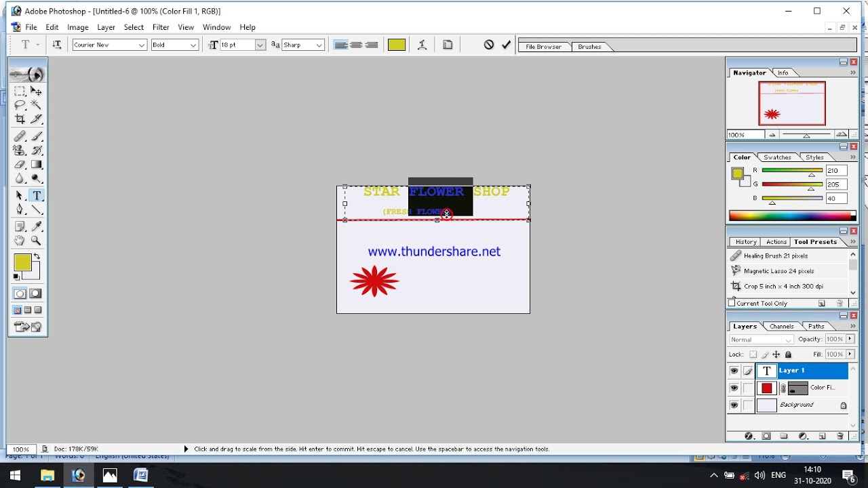Open the Brushes palette tab
Image resolution: width=868 pixels, height=488 pixels.
click(x=589, y=47)
